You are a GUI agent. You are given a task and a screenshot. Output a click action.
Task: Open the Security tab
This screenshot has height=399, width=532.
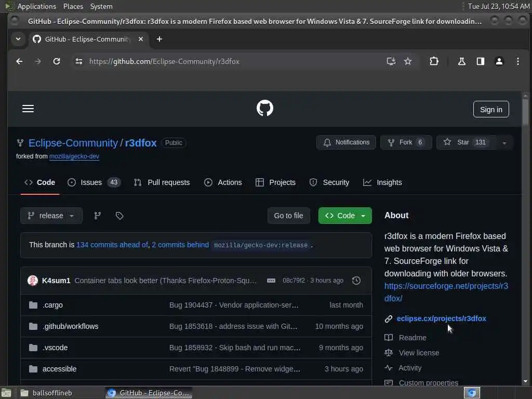click(x=329, y=182)
